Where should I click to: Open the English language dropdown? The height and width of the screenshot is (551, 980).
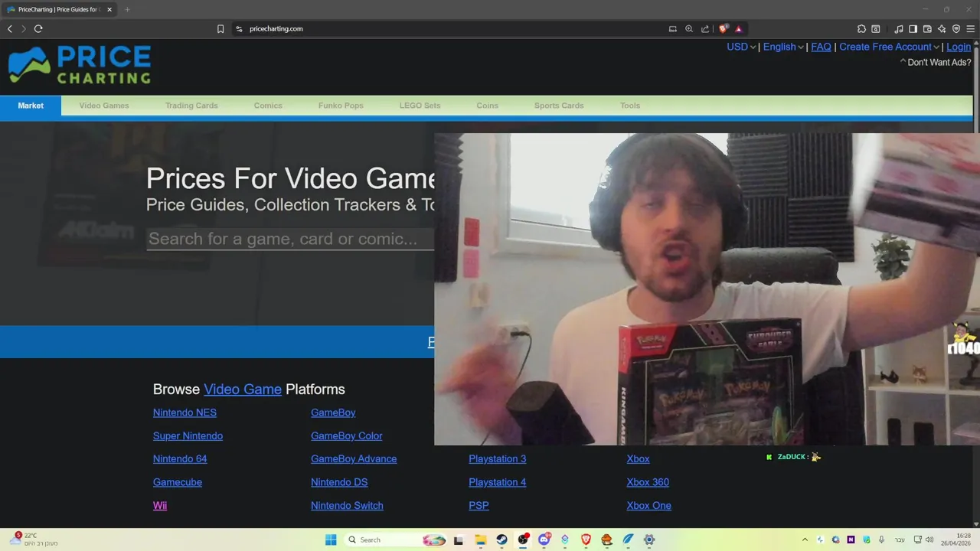(x=783, y=47)
